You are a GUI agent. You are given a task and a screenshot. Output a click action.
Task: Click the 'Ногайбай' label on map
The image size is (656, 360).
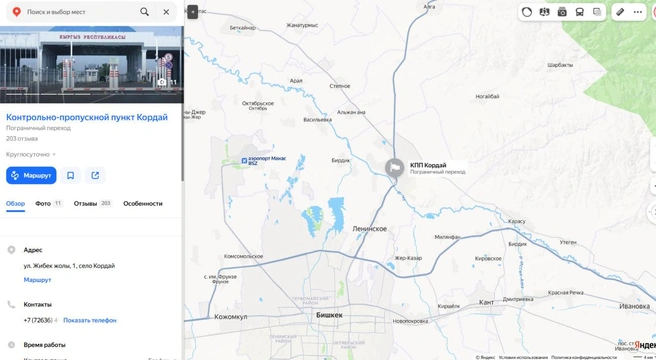coord(487,96)
